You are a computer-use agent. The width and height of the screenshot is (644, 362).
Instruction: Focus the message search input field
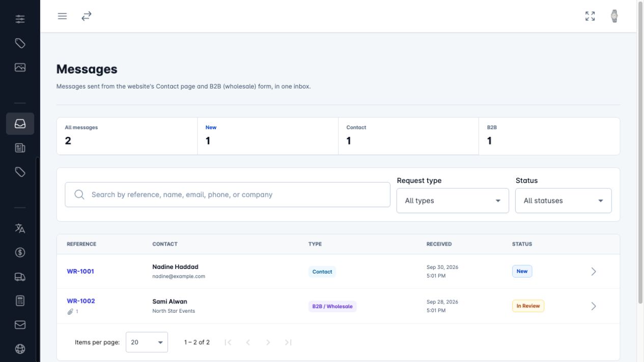[x=228, y=195]
